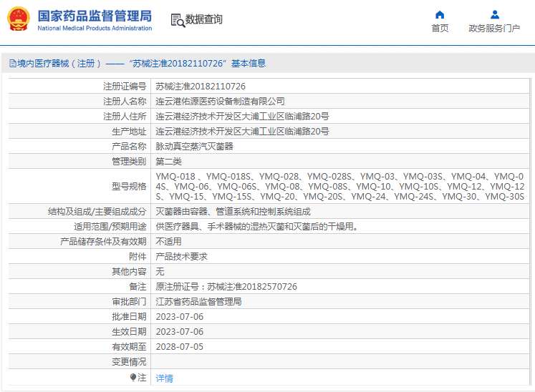Go to 首页 link text

pyautogui.click(x=440, y=29)
